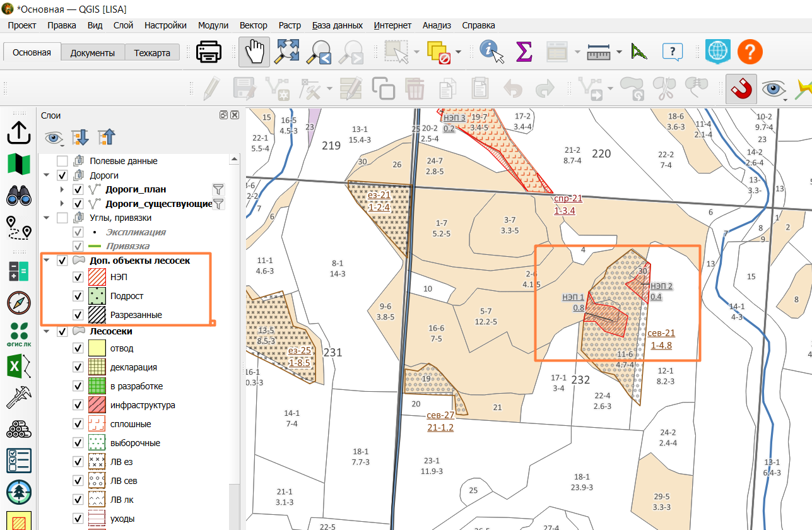812x530 pixels.
Task: Open the calculator sidebar icon
Action: point(19,271)
